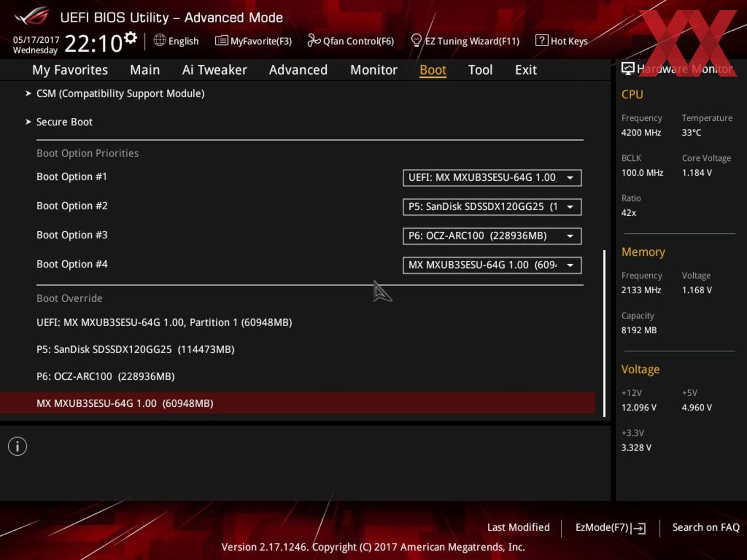Open Boot Option #2 SanDisk dropdown
This screenshot has width=747, height=560.
click(492, 206)
